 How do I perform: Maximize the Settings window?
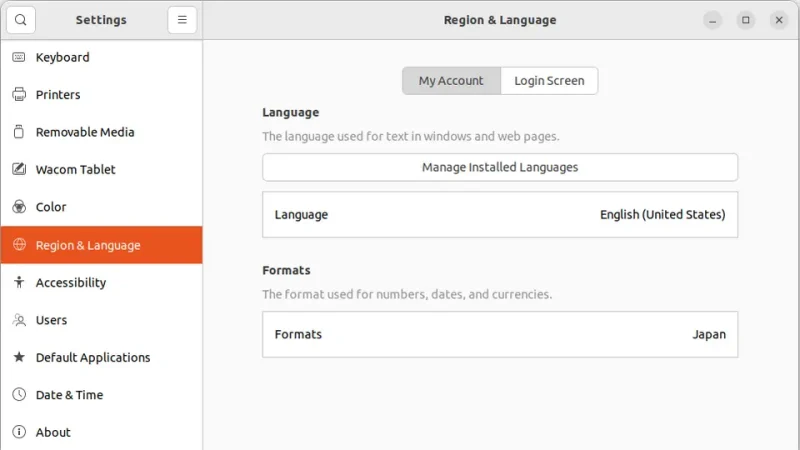click(745, 20)
